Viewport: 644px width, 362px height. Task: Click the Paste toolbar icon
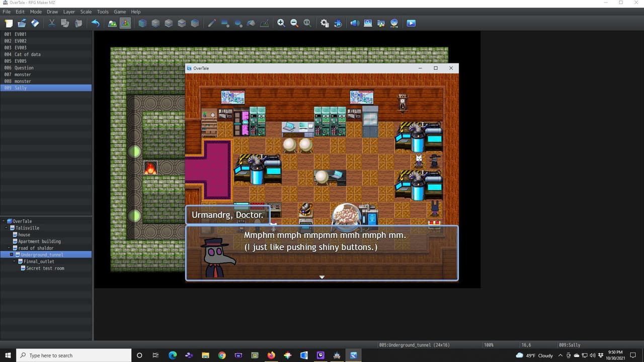78,23
